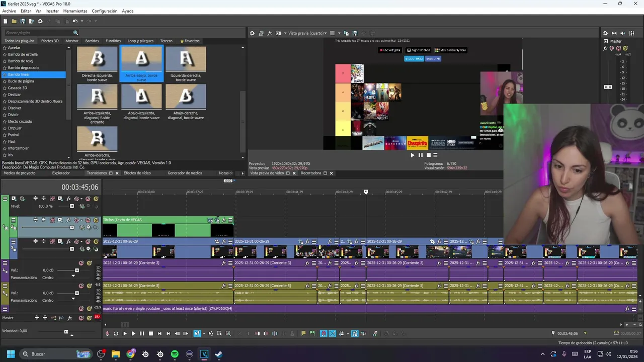Screen dimensions: 644x362
Task: Click Go to end in transport bar
Action: coord(168,333)
